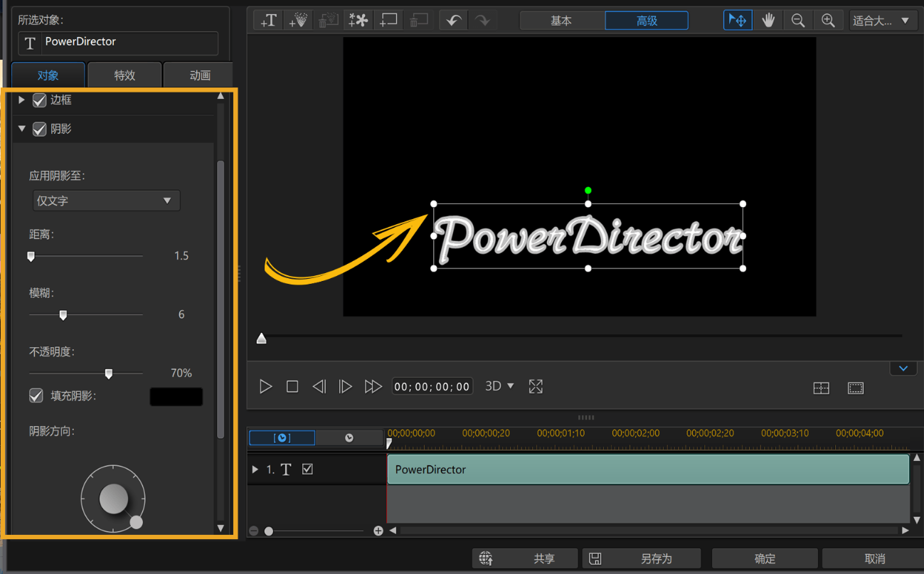Image resolution: width=924 pixels, height=574 pixels.
Task: Open the shadow fill color swatch
Action: 176,396
